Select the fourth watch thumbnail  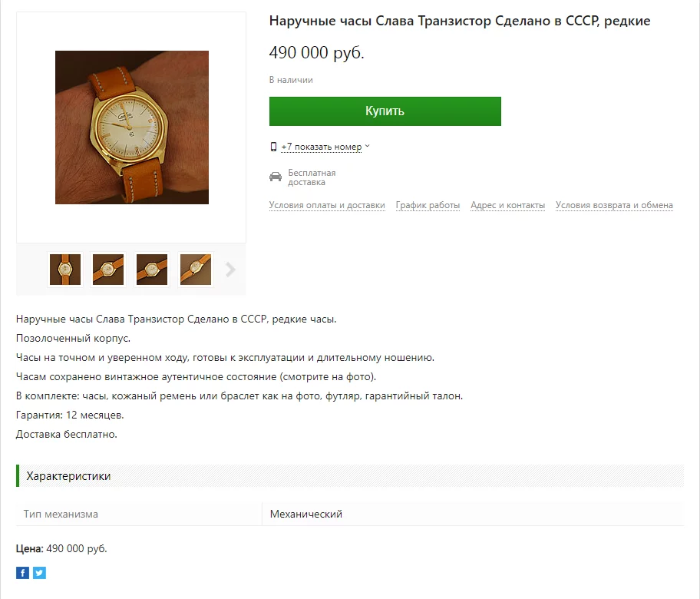pos(196,270)
